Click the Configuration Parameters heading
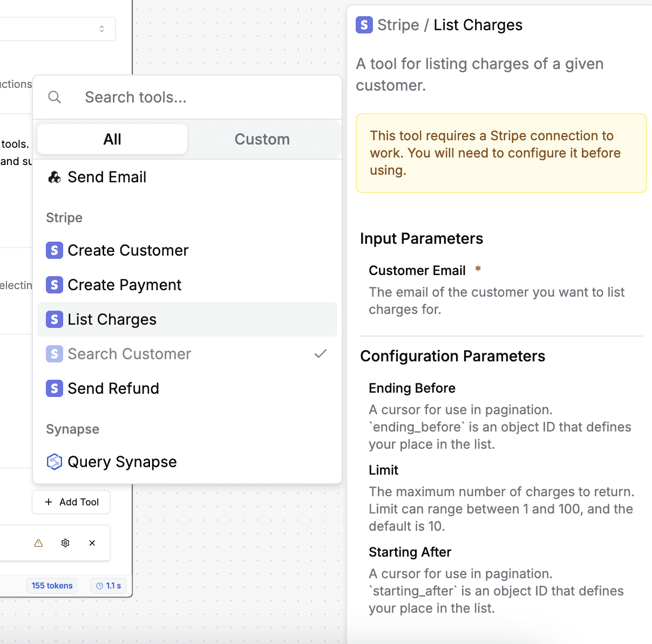This screenshot has width=652, height=644. pyautogui.click(x=453, y=356)
